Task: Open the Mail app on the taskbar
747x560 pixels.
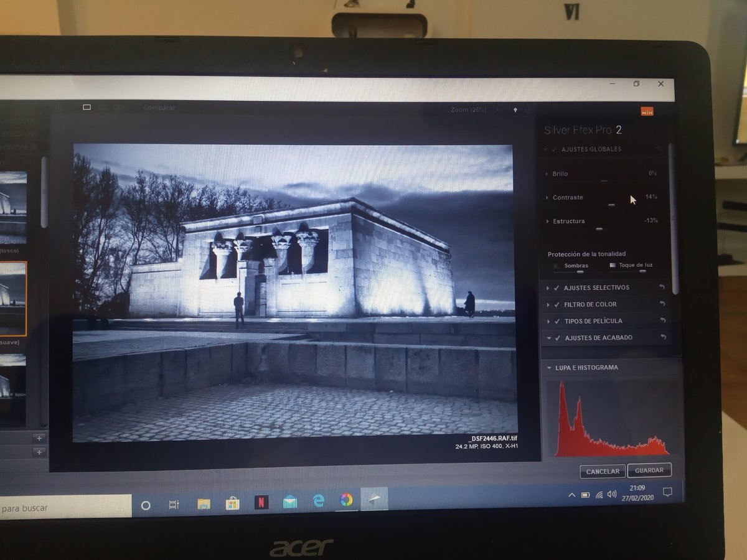Action: tap(290, 502)
